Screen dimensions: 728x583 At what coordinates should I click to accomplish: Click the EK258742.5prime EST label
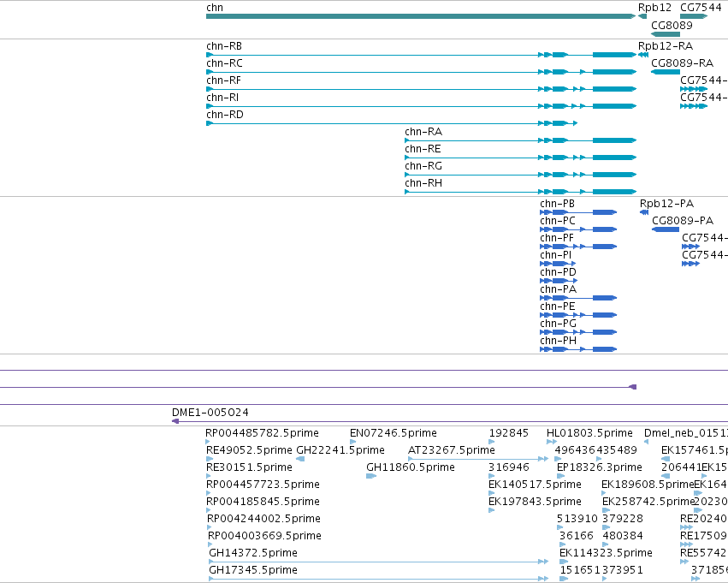[648, 502]
